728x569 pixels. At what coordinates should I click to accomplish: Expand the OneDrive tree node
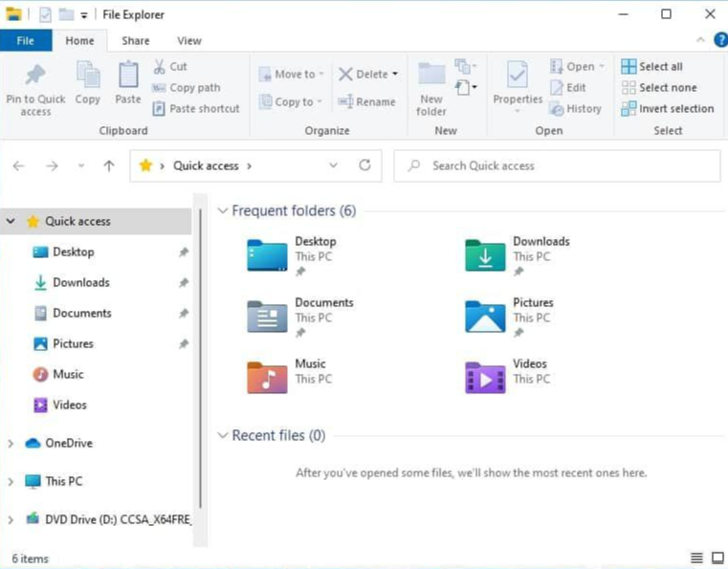[x=11, y=444]
